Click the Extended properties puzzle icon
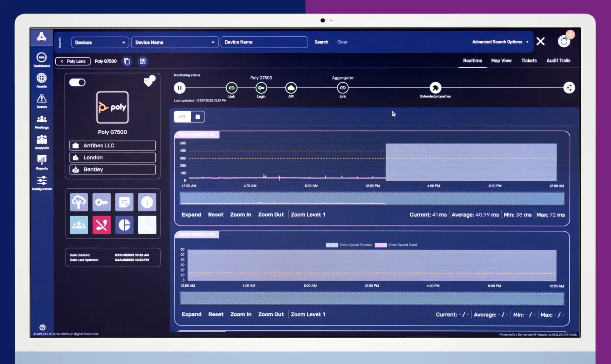 tap(435, 88)
